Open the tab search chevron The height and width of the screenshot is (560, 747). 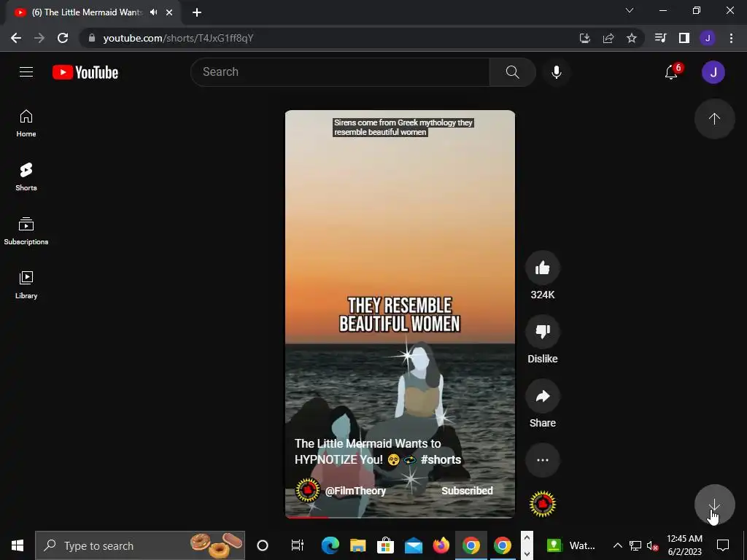[630, 10]
